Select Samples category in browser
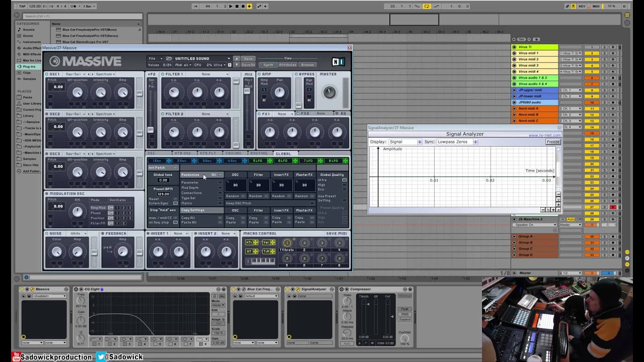The height and width of the screenshot is (362, 644). point(29,78)
